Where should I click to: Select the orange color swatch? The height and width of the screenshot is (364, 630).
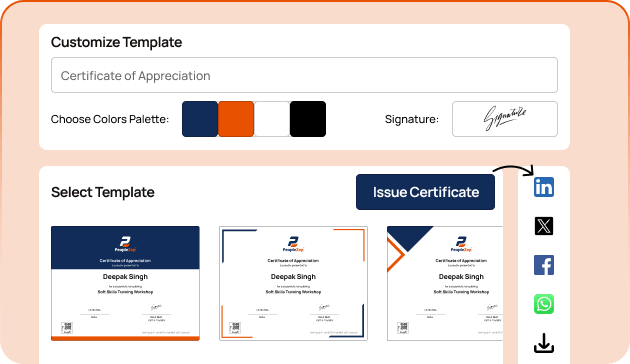coord(236,119)
